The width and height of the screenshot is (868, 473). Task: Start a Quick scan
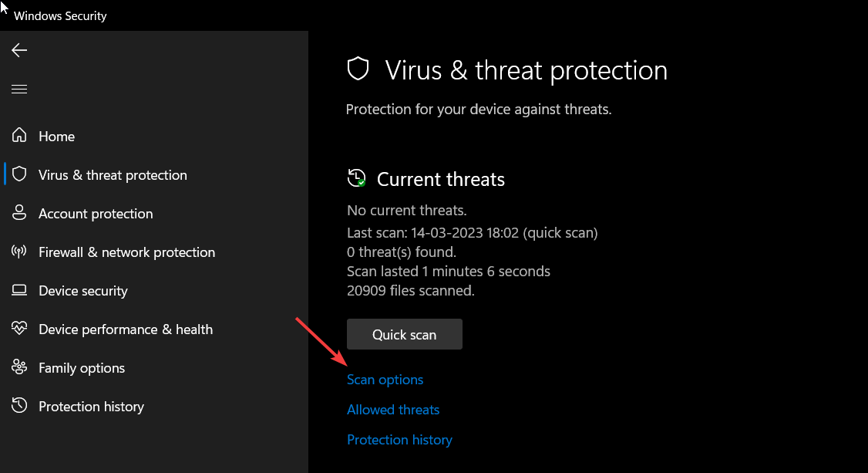[404, 333]
